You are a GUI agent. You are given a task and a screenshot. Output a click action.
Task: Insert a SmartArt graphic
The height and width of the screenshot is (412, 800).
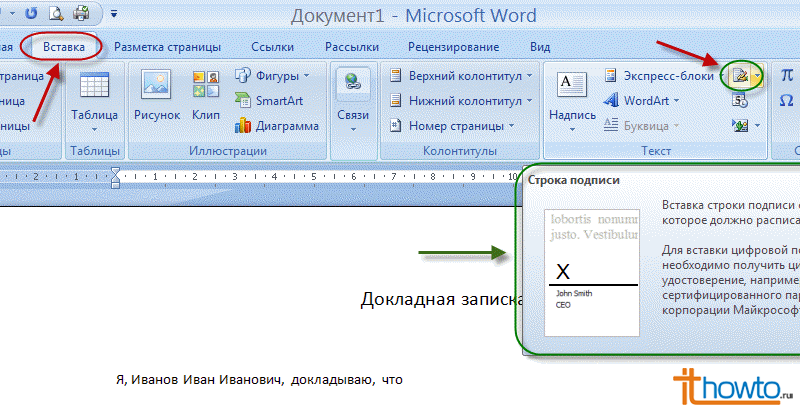point(269,100)
